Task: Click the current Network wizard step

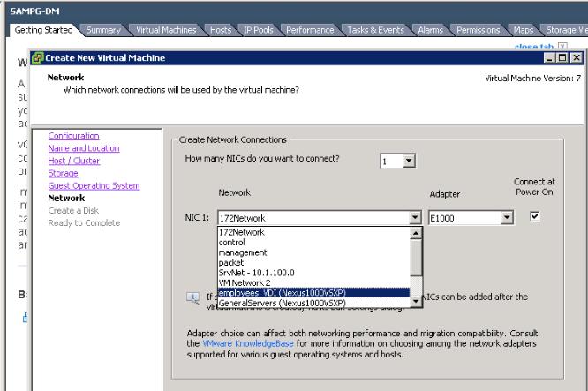Action: click(x=66, y=198)
